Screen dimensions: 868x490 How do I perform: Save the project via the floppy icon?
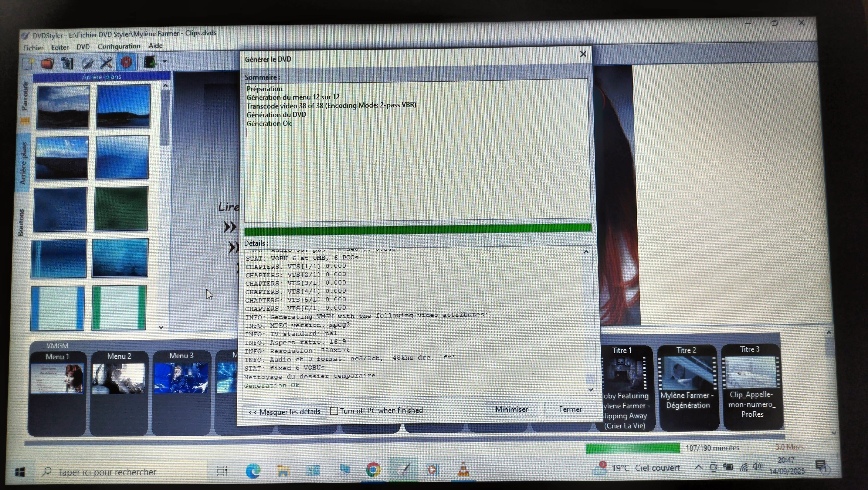click(x=67, y=63)
